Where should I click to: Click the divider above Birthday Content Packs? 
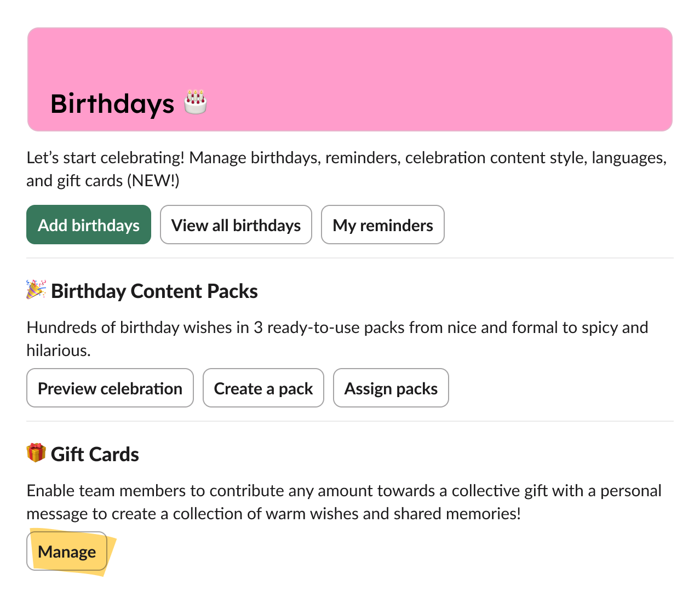(x=350, y=257)
